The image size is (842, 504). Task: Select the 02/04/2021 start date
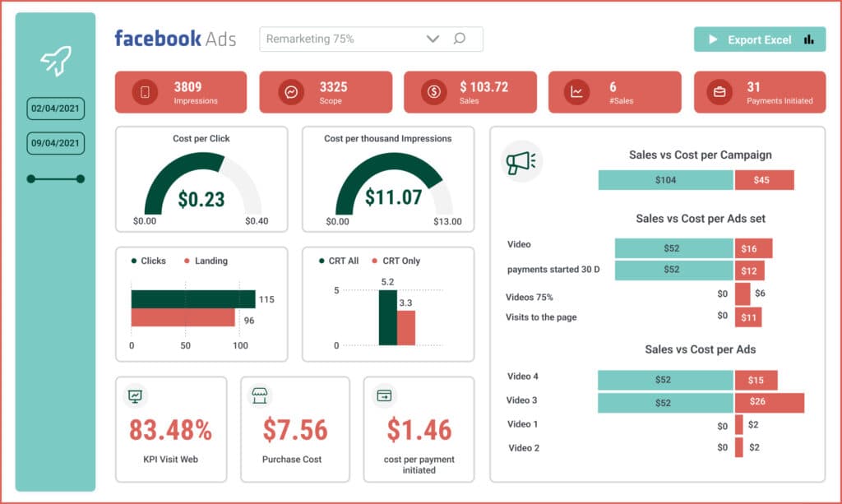tap(55, 109)
